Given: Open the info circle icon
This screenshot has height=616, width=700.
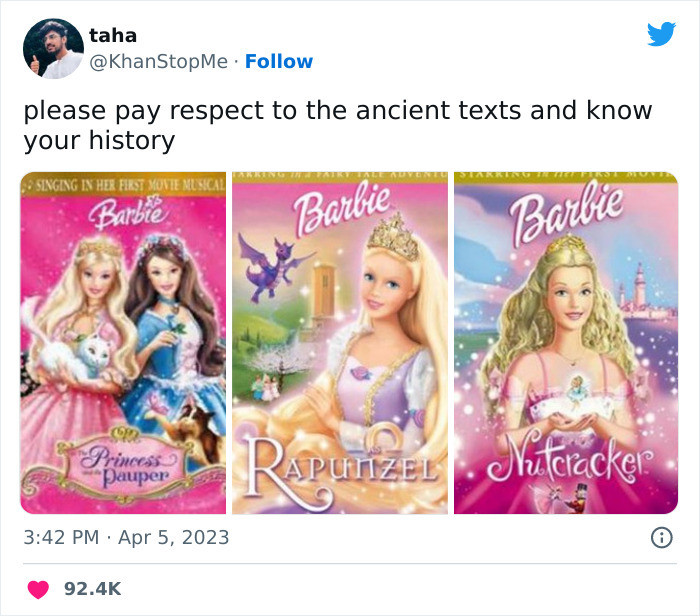Looking at the screenshot, I should [661, 538].
